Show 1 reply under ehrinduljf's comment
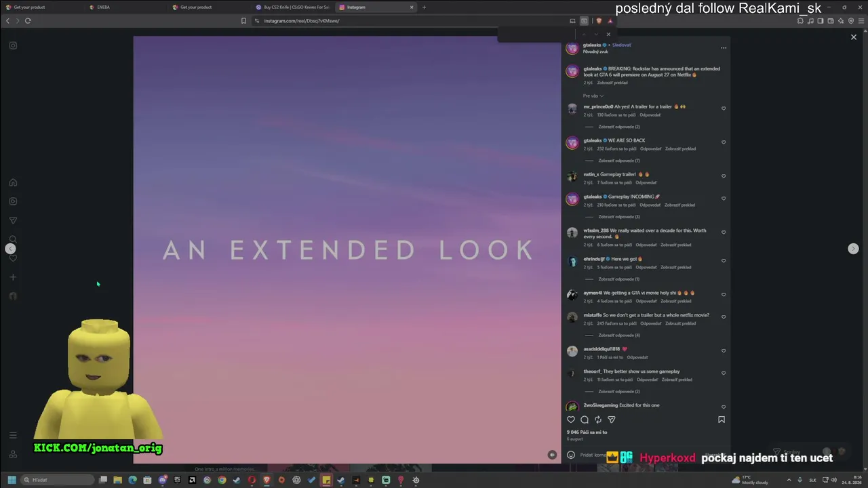Screen dimensions: 868x488 [618, 279]
